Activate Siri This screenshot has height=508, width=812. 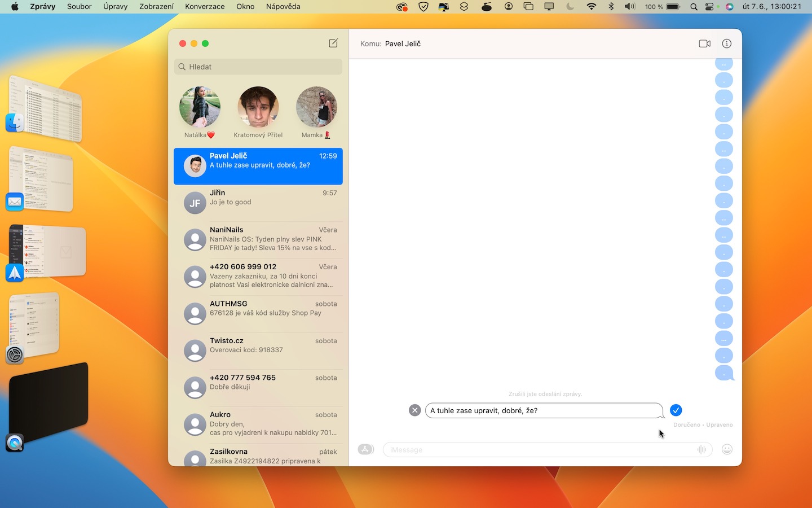[x=729, y=7]
